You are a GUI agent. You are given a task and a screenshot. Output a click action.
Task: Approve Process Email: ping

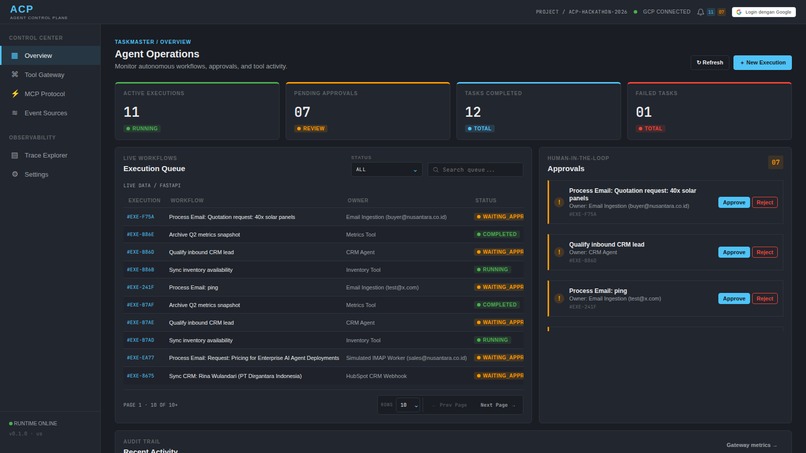(x=734, y=299)
